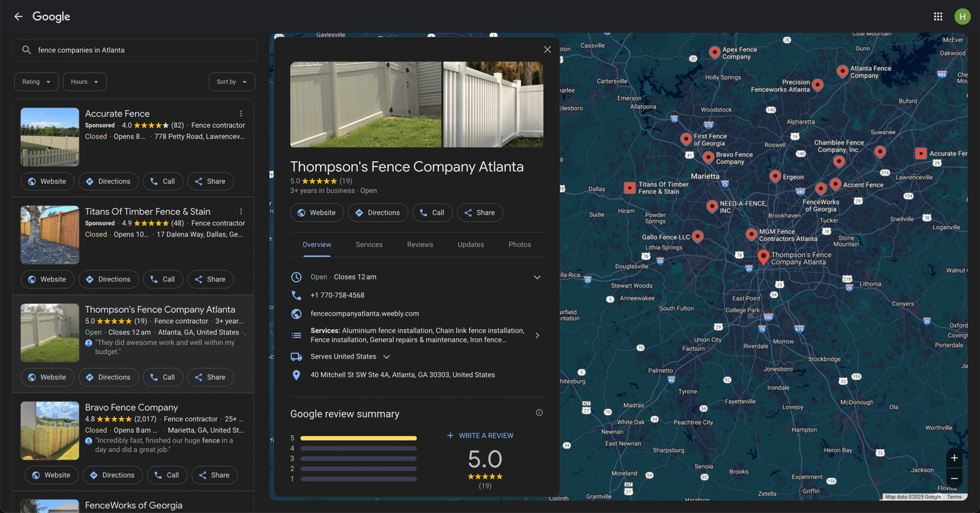Open the Bravo Fence Company listing thumbnail
The width and height of the screenshot is (980, 513).
tap(50, 431)
